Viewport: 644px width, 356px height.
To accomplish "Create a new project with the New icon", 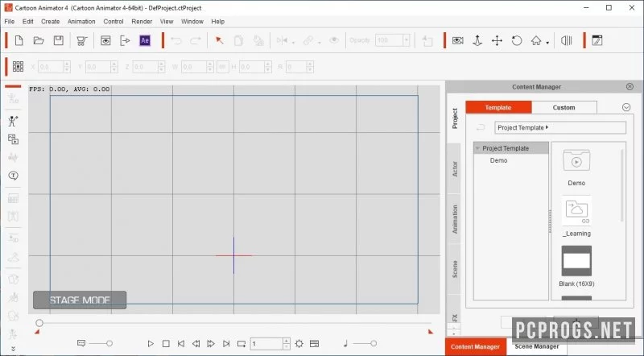I will click(19, 40).
